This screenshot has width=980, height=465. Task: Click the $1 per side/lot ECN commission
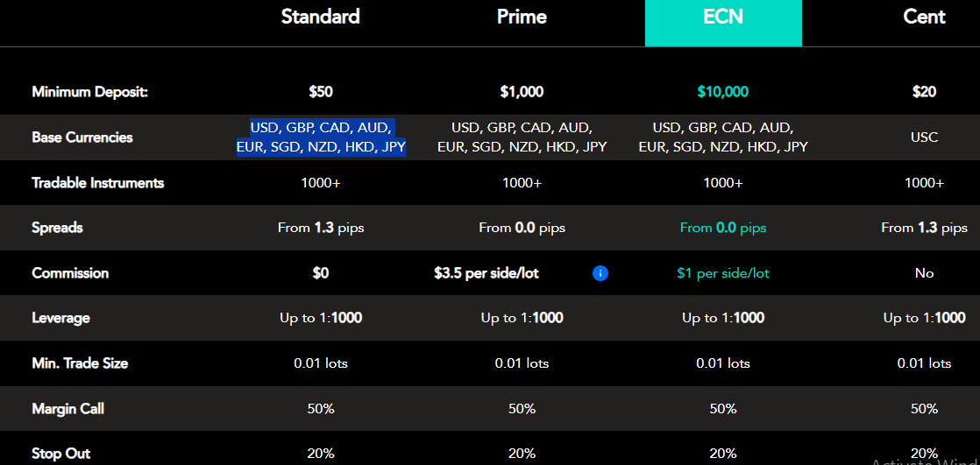(x=723, y=273)
